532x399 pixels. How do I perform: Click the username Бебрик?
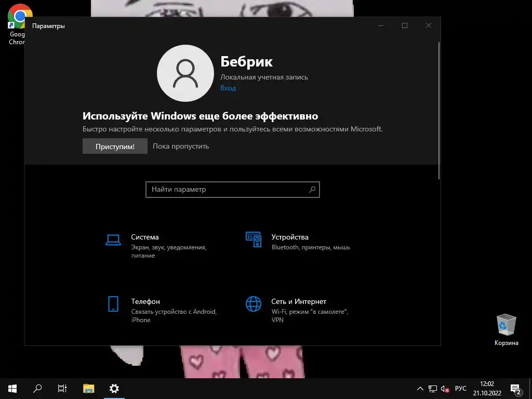pyautogui.click(x=247, y=61)
